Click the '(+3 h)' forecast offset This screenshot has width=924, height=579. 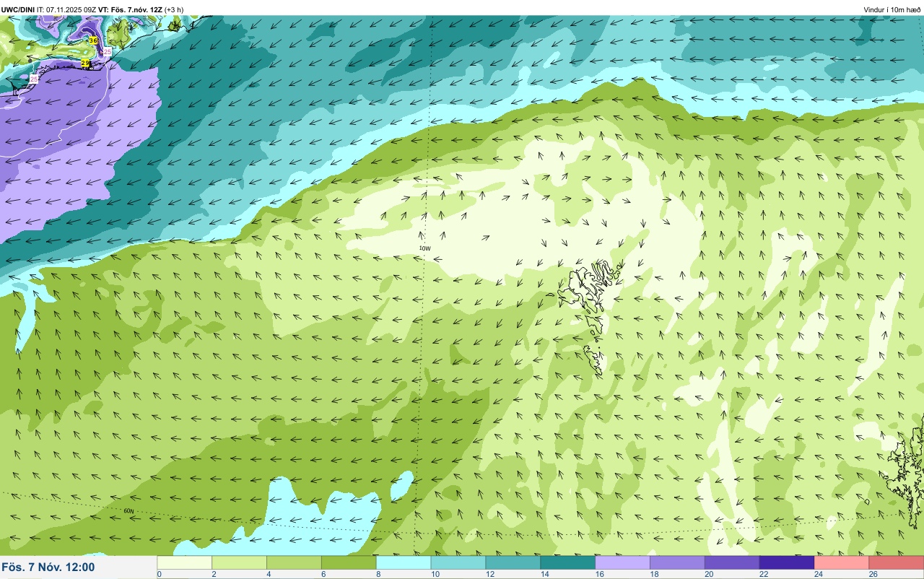tap(175, 9)
